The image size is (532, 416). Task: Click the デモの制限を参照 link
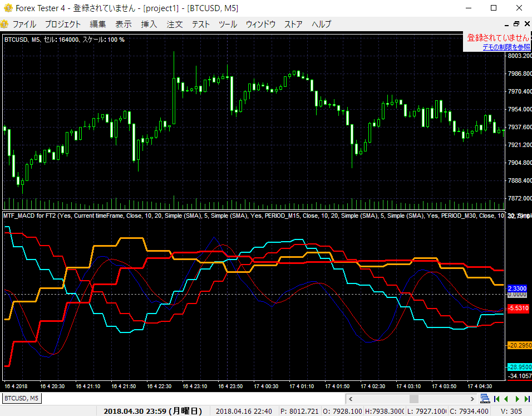pyautogui.click(x=506, y=47)
